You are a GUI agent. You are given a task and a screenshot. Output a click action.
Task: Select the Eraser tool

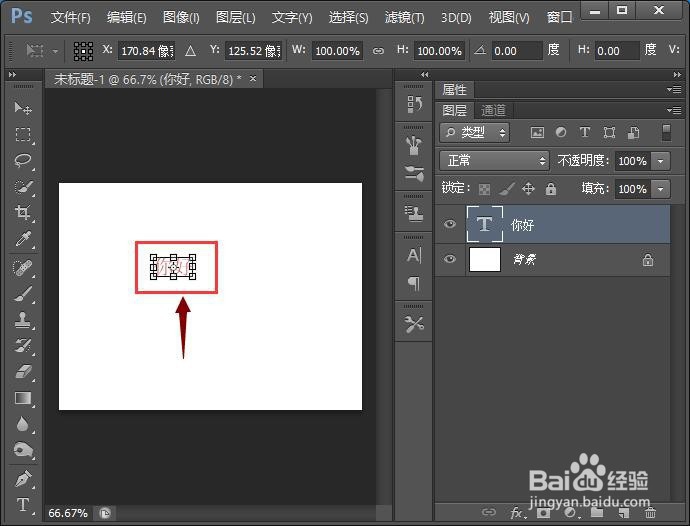click(x=22, y=372)
